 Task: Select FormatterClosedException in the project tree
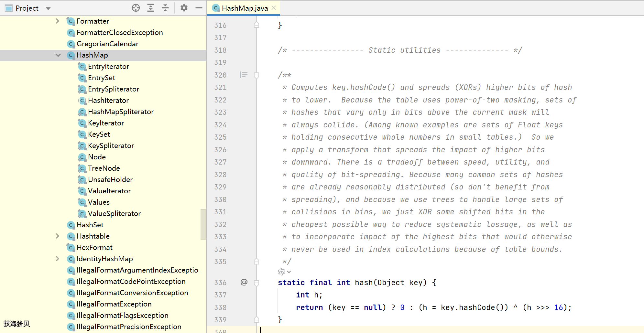point(120,32)
